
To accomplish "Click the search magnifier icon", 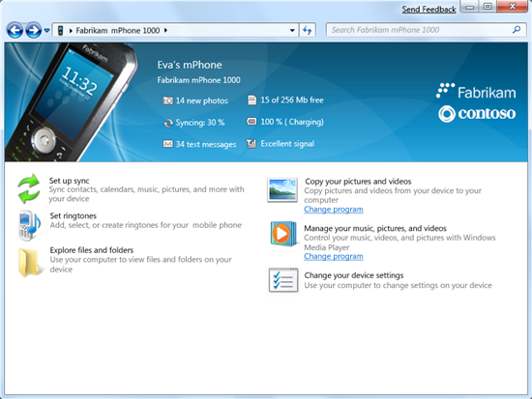I will click(517, 30).
